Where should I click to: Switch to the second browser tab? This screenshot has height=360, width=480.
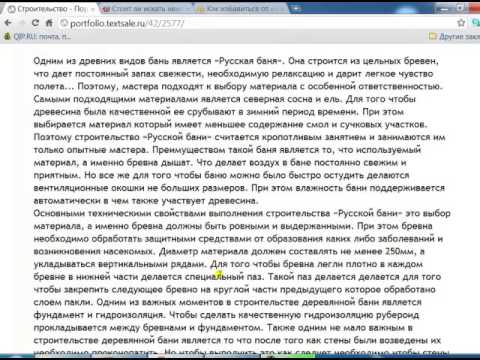(145, 9)
